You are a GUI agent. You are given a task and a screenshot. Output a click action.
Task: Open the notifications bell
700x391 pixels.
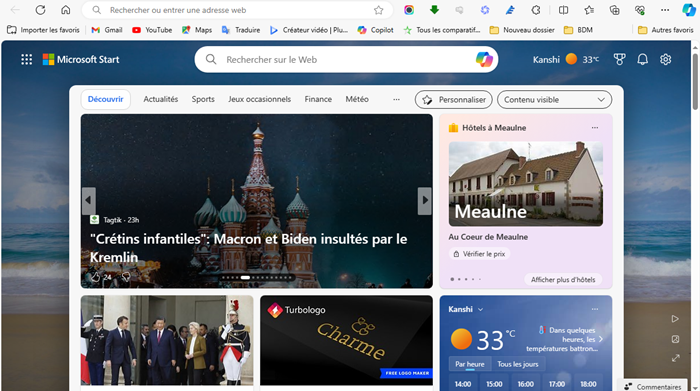coord(642,59)
